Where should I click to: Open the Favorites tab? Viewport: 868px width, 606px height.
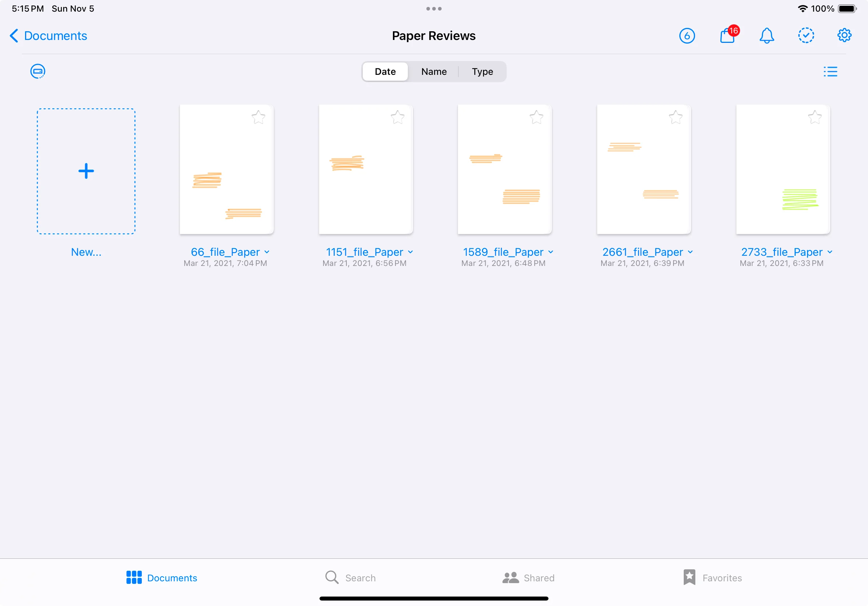point(713,577)
